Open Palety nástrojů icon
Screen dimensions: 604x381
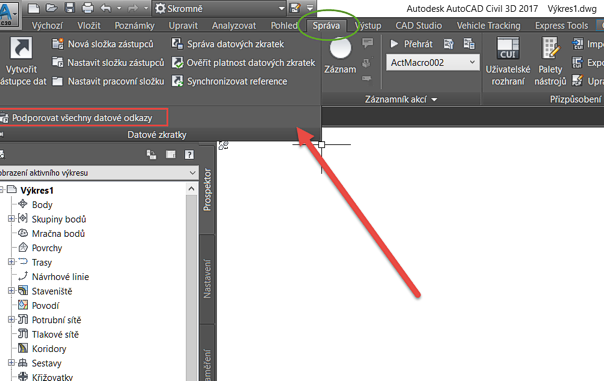click(550, 48)
